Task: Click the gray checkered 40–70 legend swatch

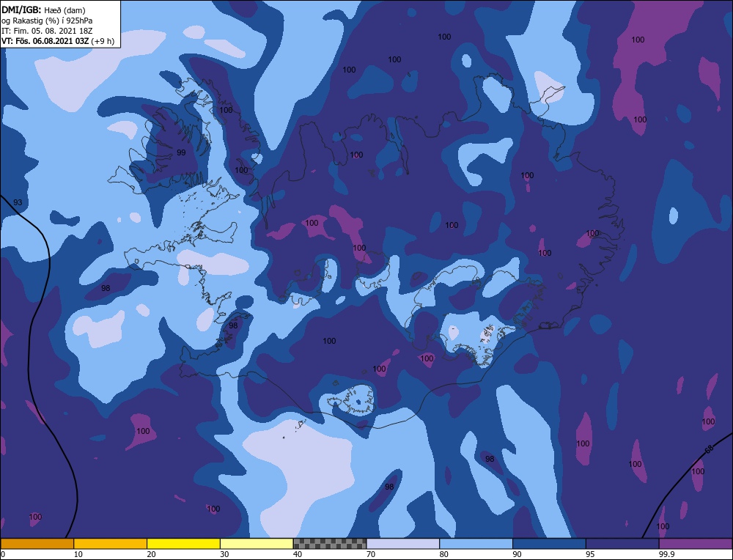Action: coord(330,544)
